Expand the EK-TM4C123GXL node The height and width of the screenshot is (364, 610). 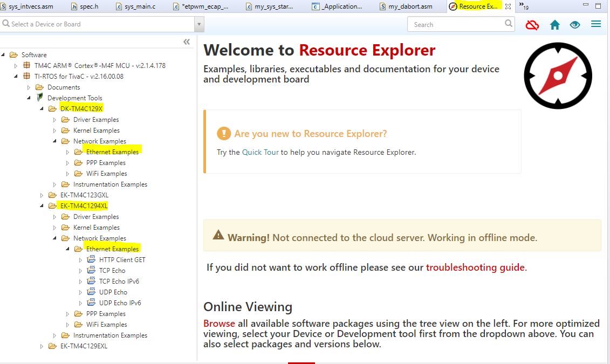click(42, 195)
